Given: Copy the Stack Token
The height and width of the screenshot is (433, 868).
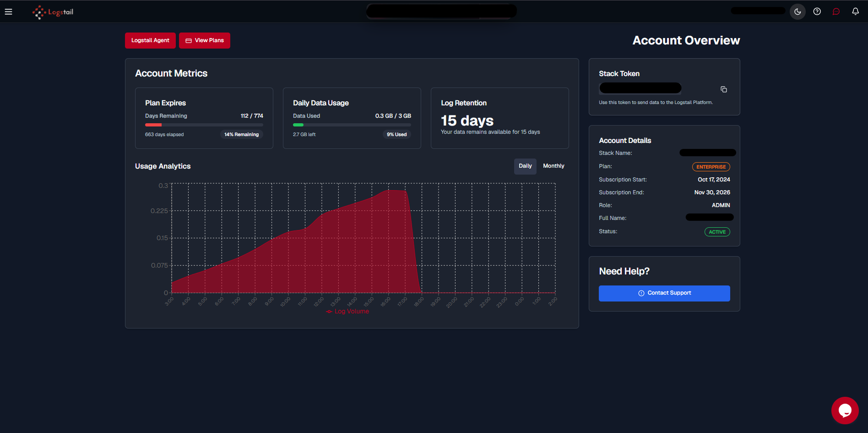Looking at the screenshot, I should [x=724, y=89].
